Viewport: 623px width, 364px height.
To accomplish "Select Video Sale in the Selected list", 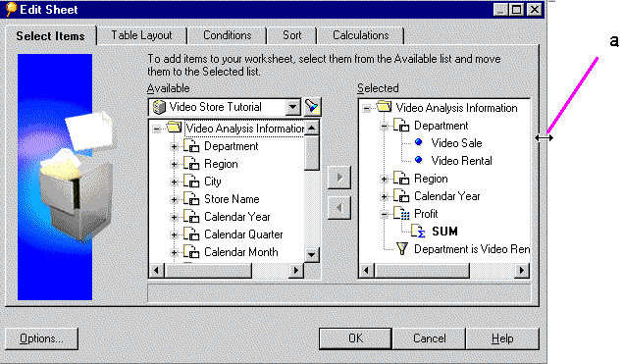I will pyautogui.click(x=456, y=142).
